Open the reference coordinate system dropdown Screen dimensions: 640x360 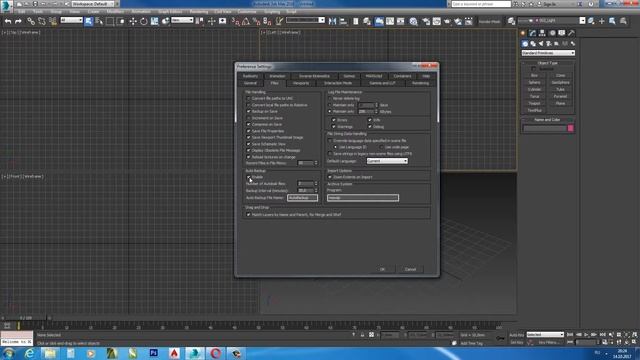click(182, 20)
